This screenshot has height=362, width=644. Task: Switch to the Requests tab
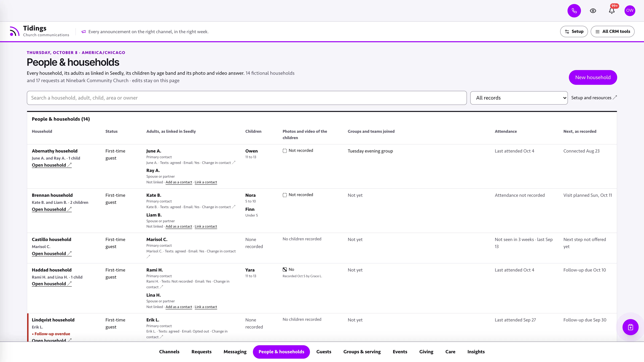point(201,352)
